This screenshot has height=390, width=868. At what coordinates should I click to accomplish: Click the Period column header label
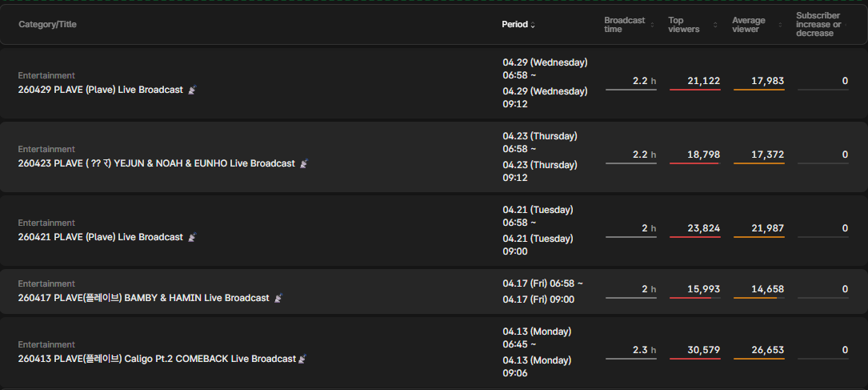click(x=515, y=24)
